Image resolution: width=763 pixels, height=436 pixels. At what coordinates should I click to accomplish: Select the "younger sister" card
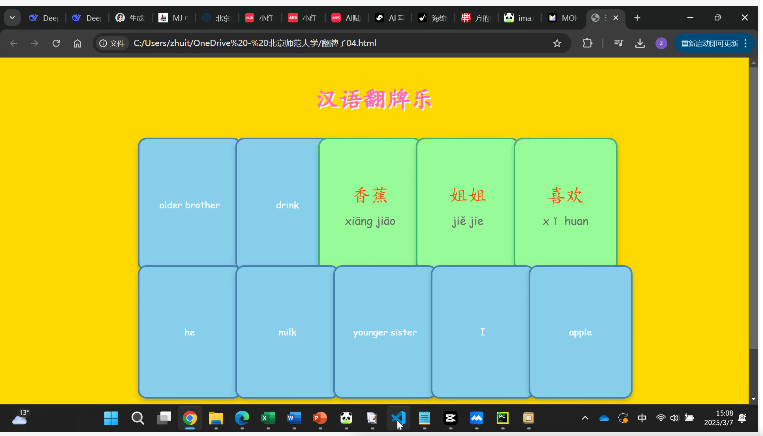pos(384,332)
